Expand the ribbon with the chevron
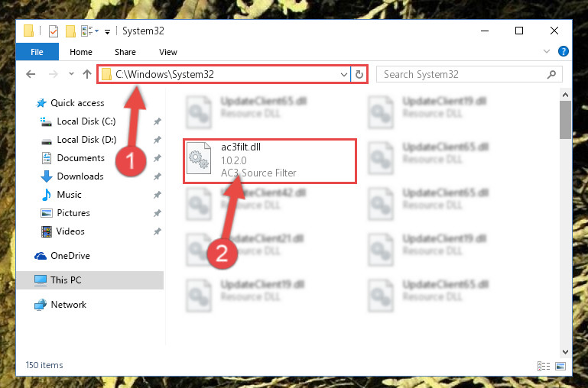 click(x=547, y=51)
